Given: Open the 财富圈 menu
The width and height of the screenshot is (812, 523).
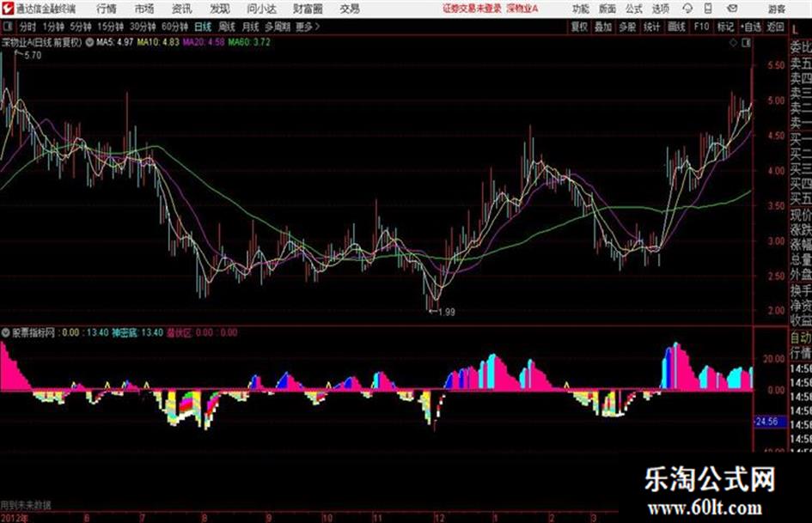Looking at the screenshot, I should pyautogui.click(x=308, y=9).
